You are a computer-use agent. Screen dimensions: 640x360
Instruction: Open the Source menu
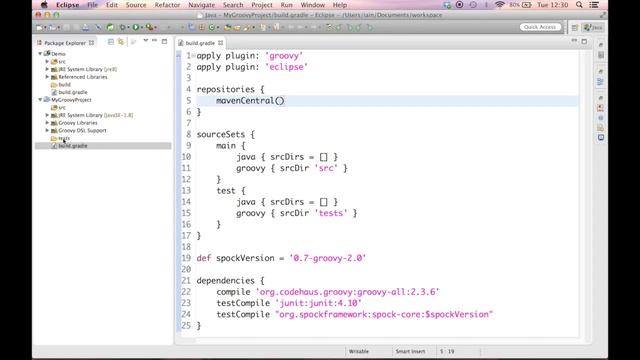click(136, 5)
